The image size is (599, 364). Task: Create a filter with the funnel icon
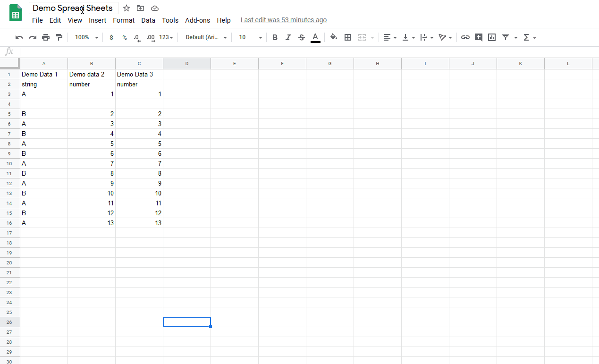506,37
